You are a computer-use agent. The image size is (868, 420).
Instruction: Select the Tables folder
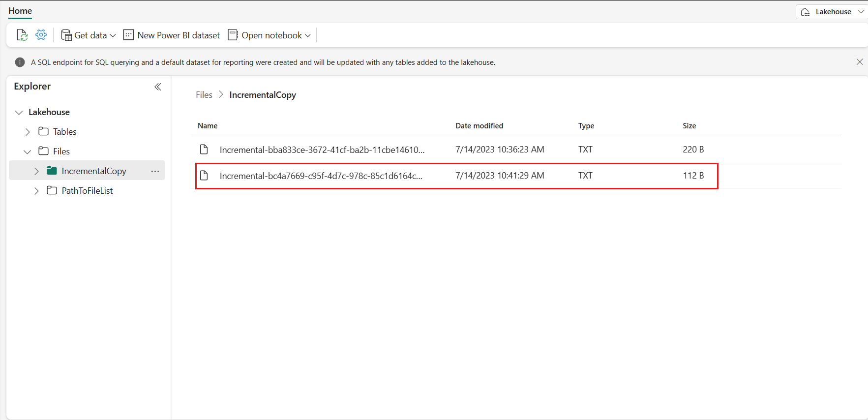pyautogui.click(x=65, y=132)
